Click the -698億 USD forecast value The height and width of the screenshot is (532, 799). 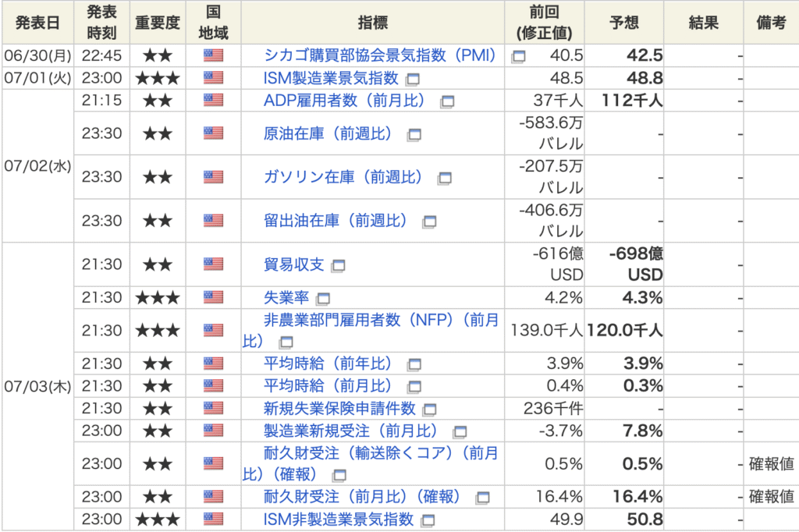click(x=637, y=264)
